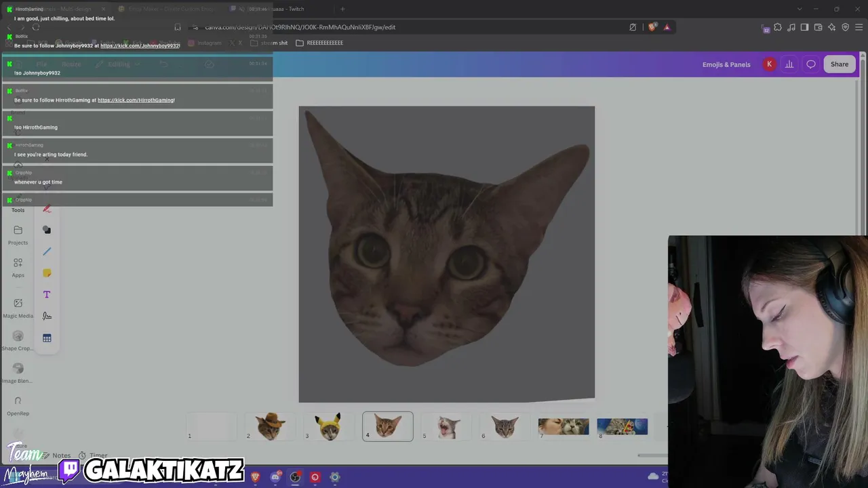Open the Settings gear in taskbar
The width and height of the screenshot is (868, 488).
[x=334, y=477]
